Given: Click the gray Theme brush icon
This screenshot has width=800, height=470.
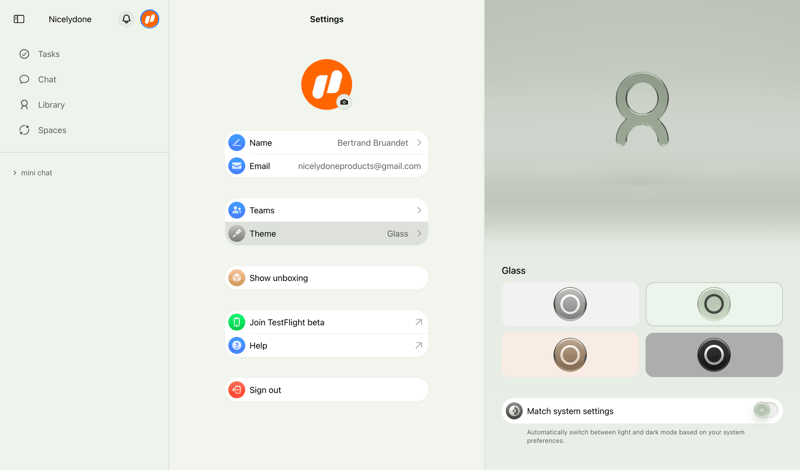Looking at the screenshot, I should tap(236, 234).
